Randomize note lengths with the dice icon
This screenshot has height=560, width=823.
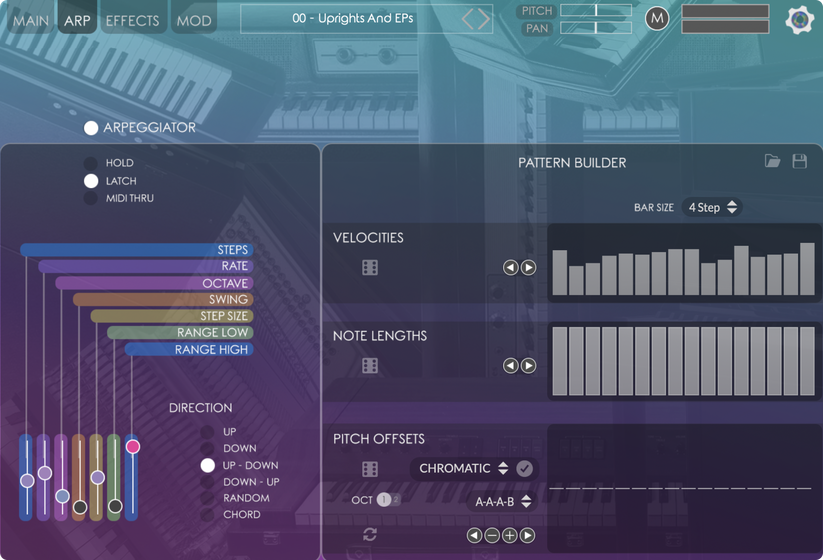pyautogui.click(x=370, y=365)
